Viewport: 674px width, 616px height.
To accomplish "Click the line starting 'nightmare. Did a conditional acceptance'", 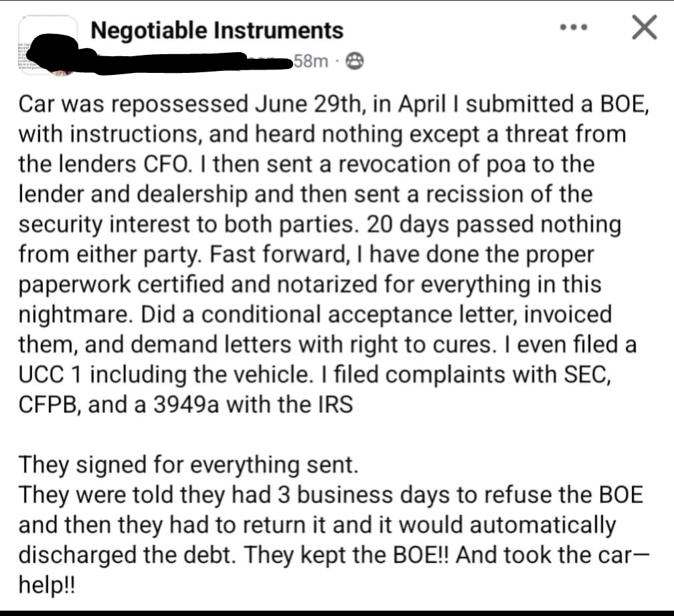I will tap(315, 314).
